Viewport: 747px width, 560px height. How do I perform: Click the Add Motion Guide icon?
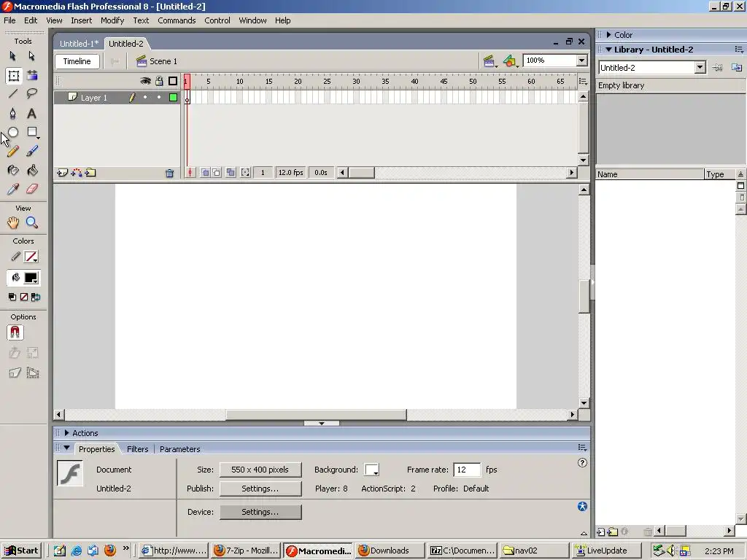coord(76,173)
